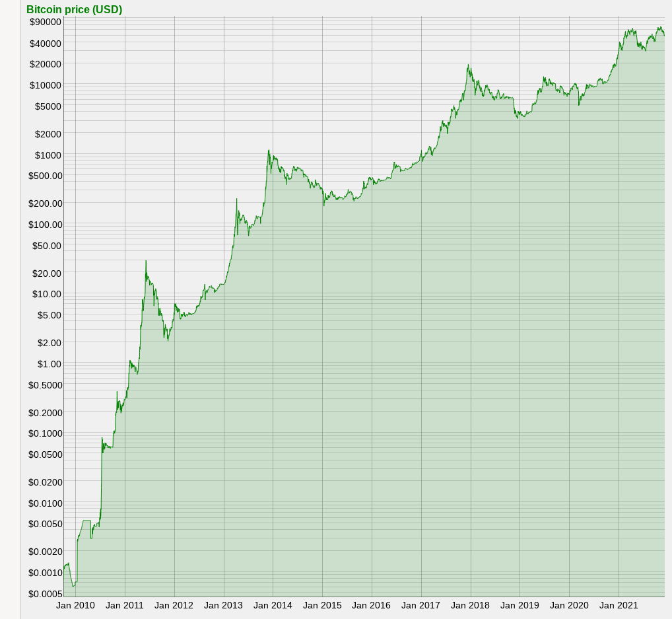Click the Jan 2019 x-axis label

[x=520, y=606]
